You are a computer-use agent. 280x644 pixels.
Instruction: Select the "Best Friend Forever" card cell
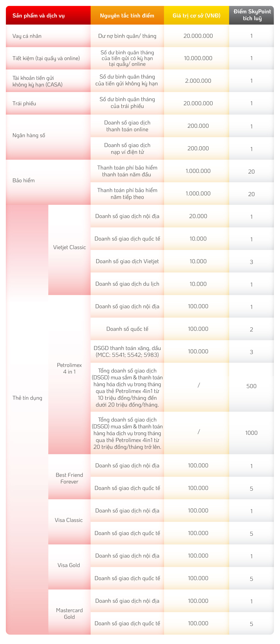(x=69, y=478)
